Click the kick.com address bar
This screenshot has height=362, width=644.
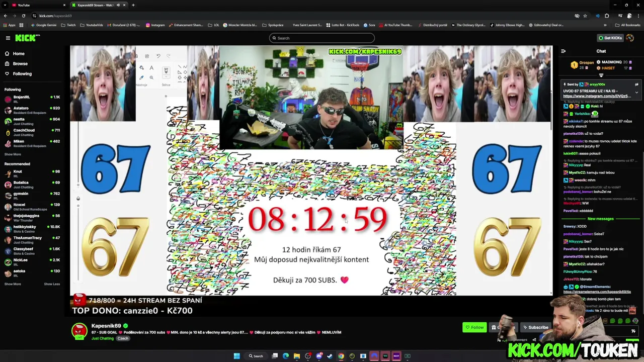coord(302,16)
